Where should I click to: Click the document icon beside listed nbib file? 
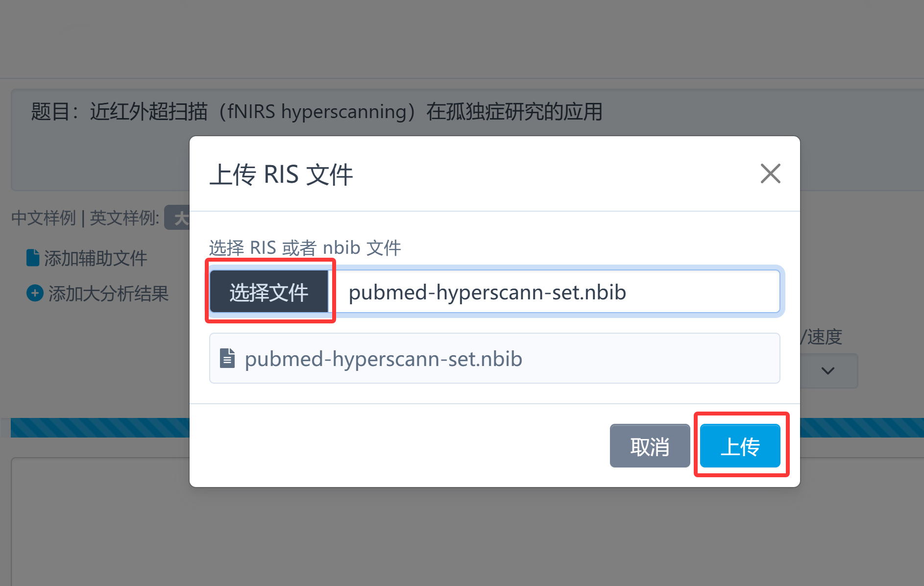[x=227, y=358]
